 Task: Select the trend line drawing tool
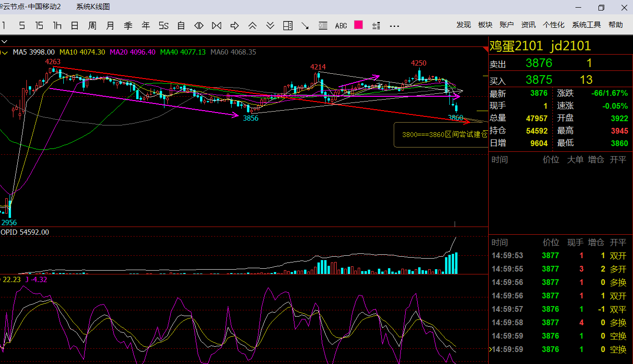click(305, 25)
